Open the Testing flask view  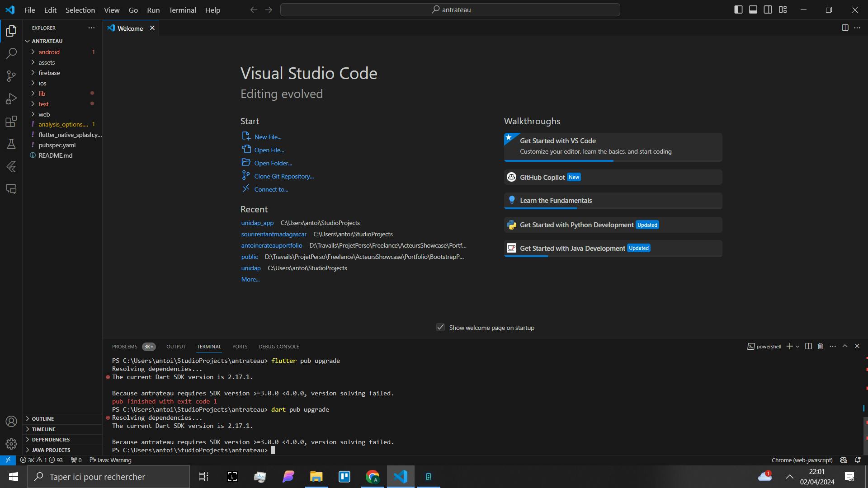(x=11, y=144)
